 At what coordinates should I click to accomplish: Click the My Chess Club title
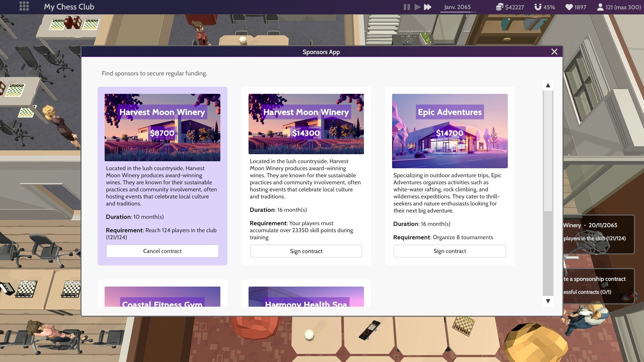pos(69,6)
